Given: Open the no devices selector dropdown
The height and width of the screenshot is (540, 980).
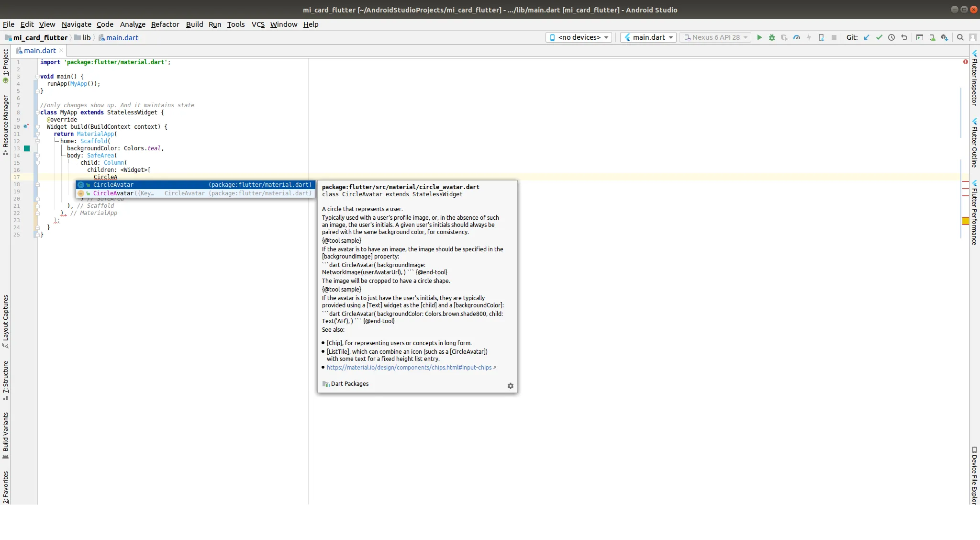Looking at the screenshot, I should click(579, 37).
